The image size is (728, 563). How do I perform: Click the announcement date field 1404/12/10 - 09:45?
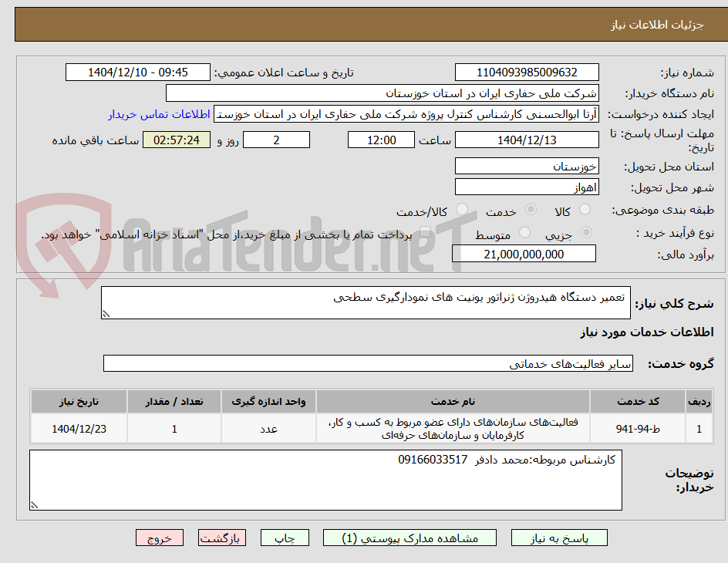pos(138,72)
